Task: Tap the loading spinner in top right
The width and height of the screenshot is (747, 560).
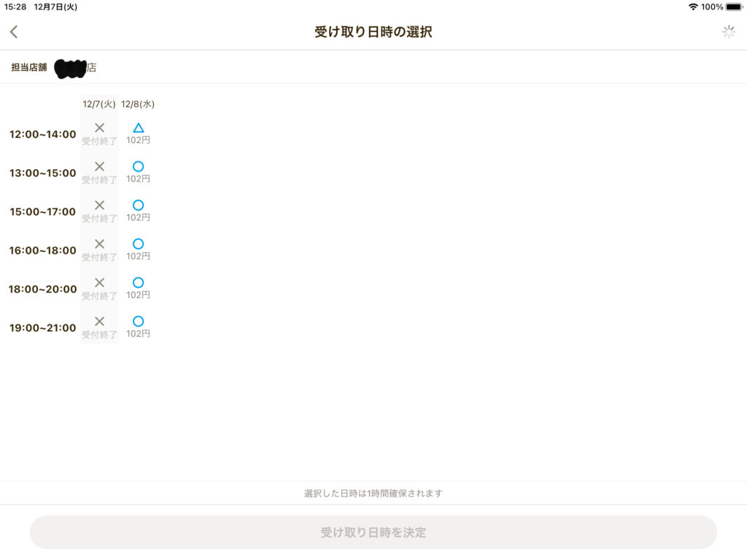Action: (728, 31)
